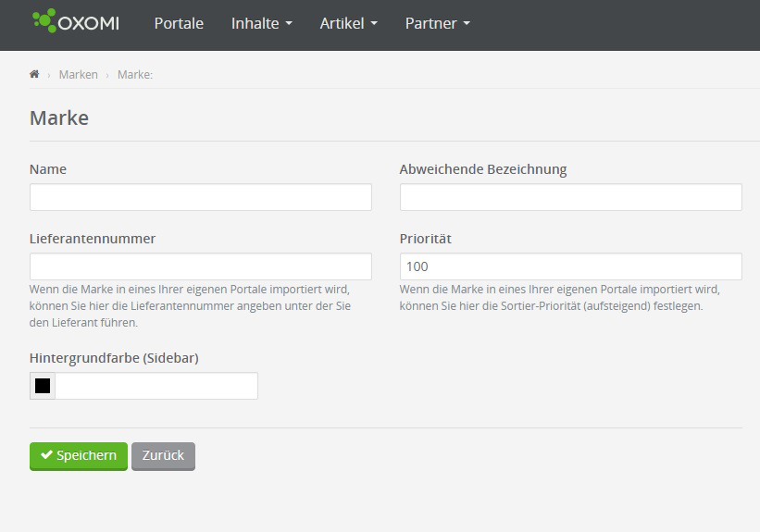Click the 'Marke:' breadcrumb entry
Screen dimensions: 760x532
(x=135, y=75)
